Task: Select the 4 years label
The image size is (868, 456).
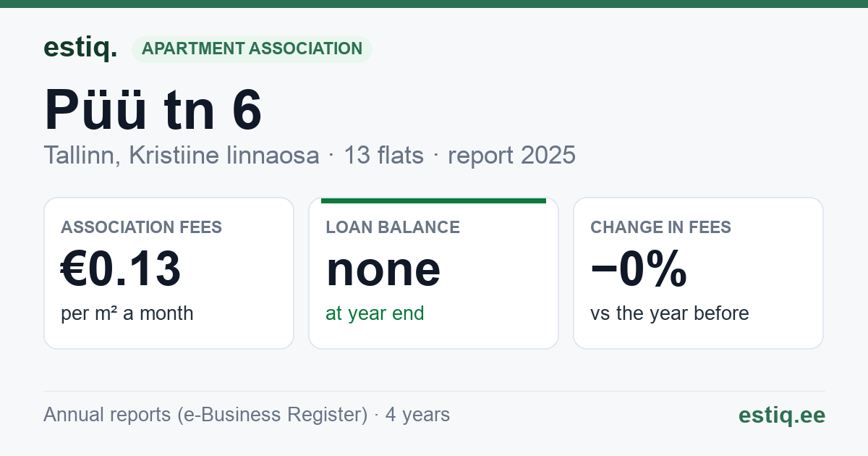Action: point(417,415)
